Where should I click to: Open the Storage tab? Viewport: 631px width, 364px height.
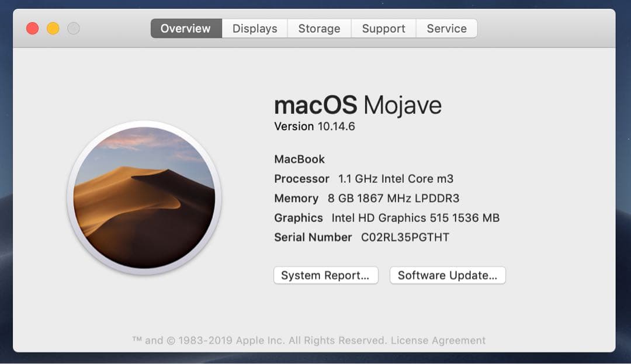pos(319,28)
